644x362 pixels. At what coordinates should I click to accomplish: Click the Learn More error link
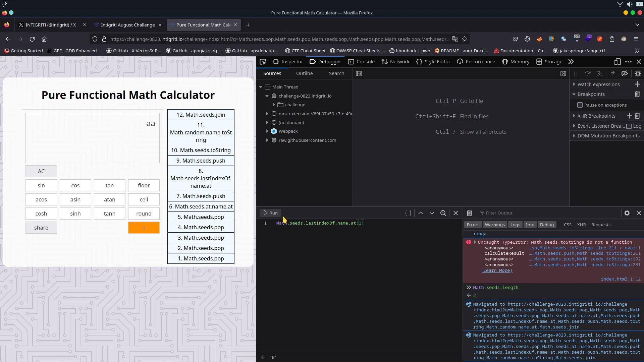coord(496,270)
